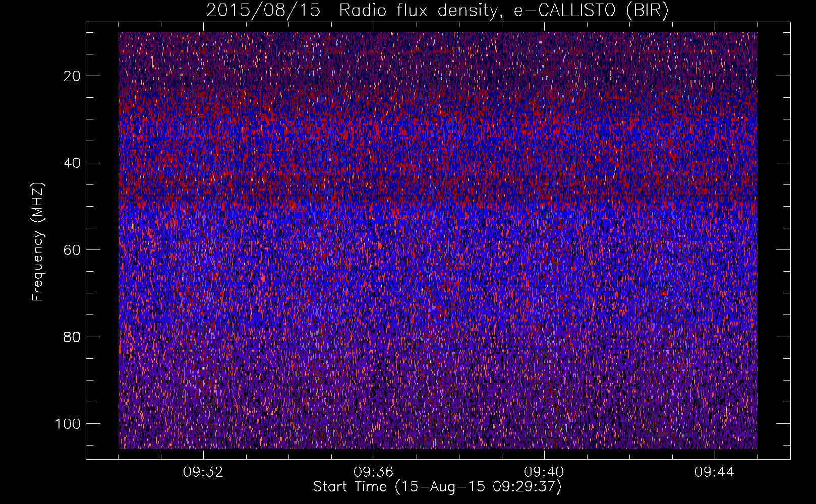Click the 09:40 time tick label

[544, 472]
